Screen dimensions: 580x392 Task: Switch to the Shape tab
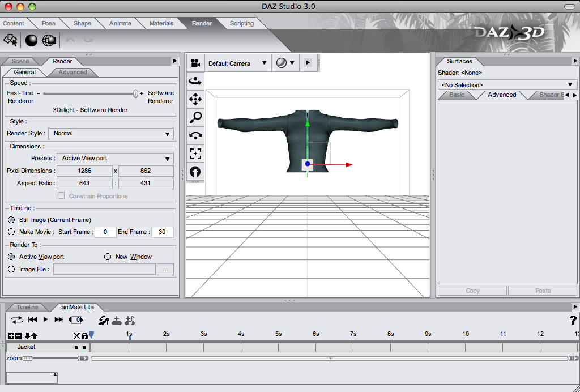click(82, 23)
